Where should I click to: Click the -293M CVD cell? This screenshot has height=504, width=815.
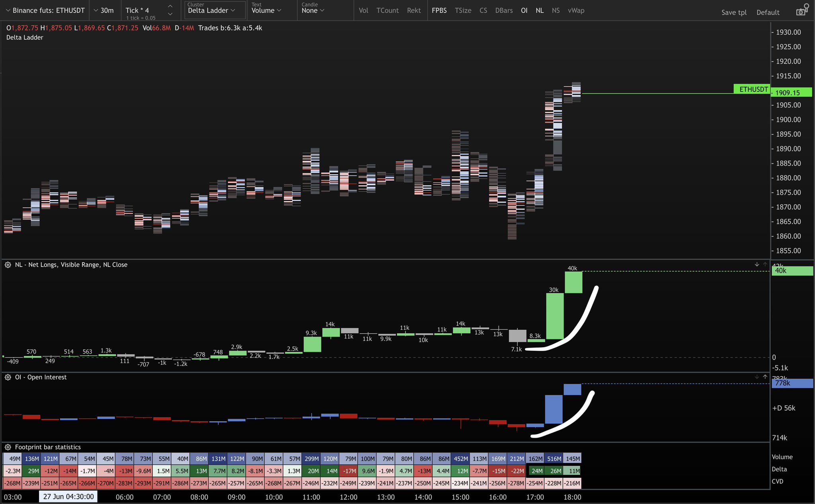click(x=143, y=483)
